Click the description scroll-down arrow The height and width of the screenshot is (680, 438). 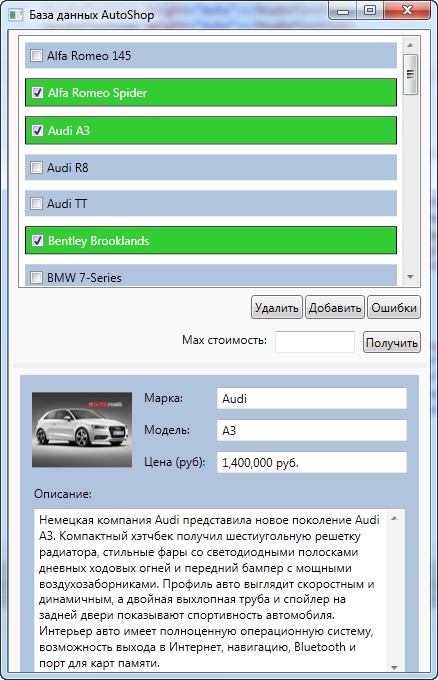394,667
